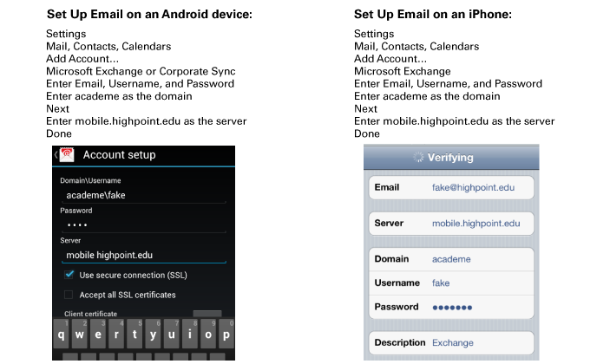Image resolution: width=597 pixels, height=364 pixels.
Task: Click the Domain\Username field on Android
Action: [x=143, y=196]
